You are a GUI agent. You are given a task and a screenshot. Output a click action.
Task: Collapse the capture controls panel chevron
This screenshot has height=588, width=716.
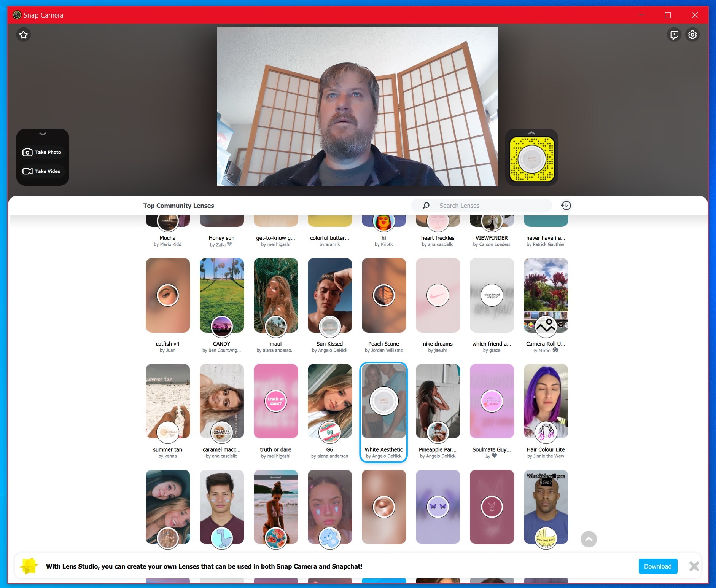[43, 134]
